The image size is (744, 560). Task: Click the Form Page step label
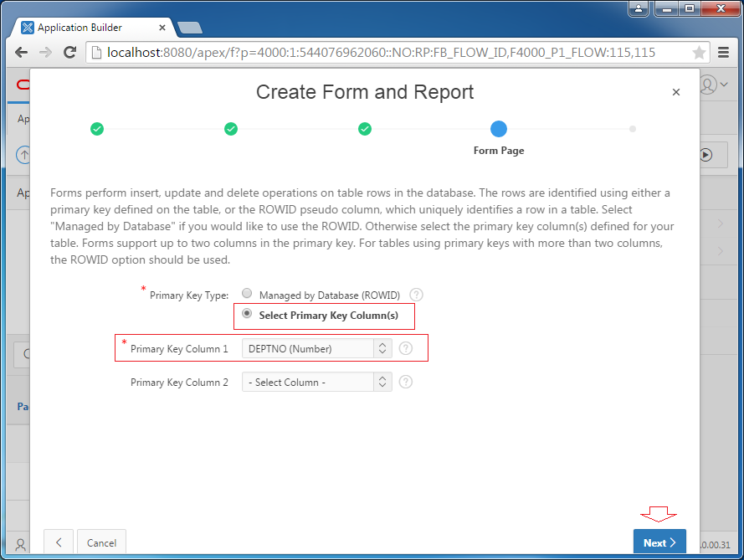click(x=499, y=151)
